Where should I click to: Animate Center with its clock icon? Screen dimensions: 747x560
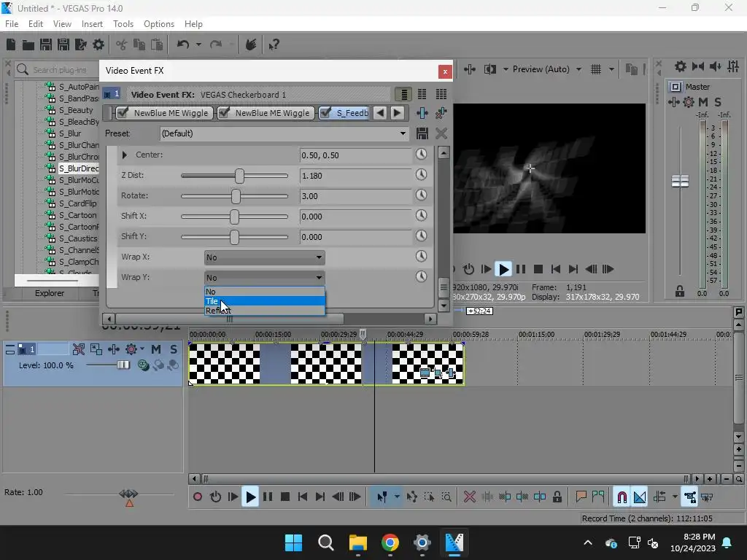tap(421, 155)
